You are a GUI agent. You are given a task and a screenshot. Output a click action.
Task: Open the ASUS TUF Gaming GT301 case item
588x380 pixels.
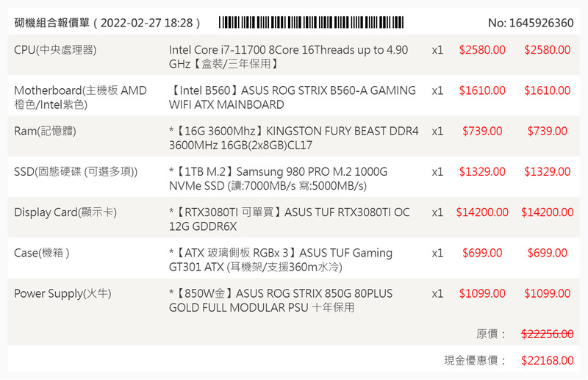click(280, 259)
